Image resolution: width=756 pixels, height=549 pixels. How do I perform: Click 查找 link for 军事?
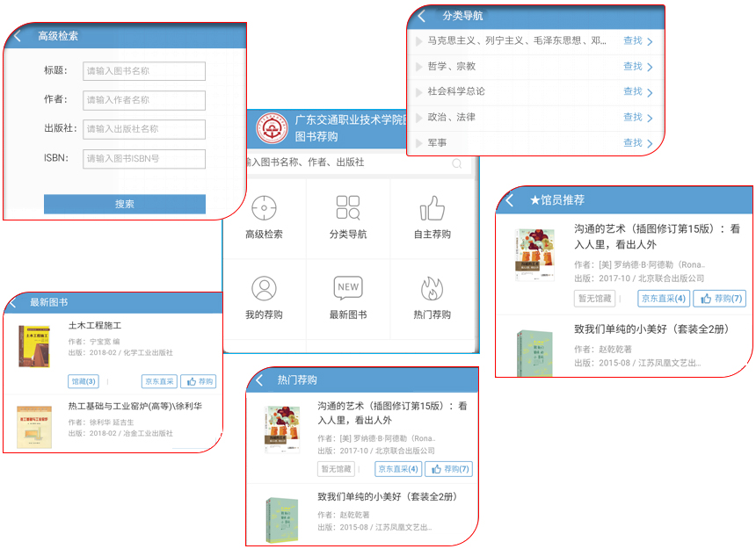633,142
